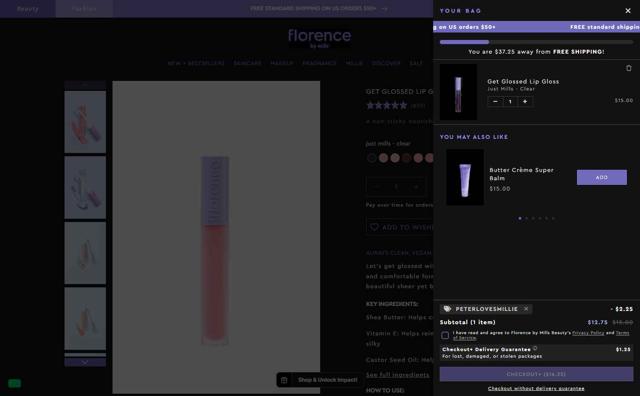Viewport: 640px width, 396px height.
Task: Select the fifth shade swatch
Action: pyautogui.click(x=418, y=158)
